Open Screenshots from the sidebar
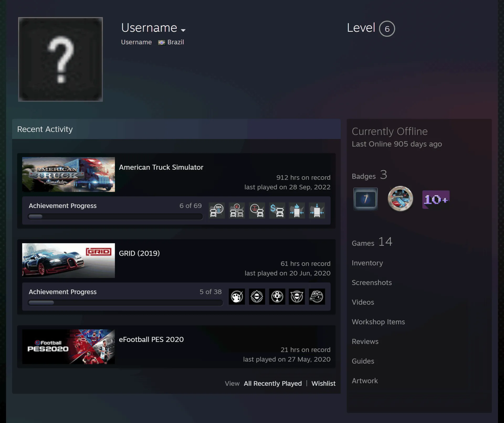The image size is (504, 423). click(x=372, y=282)
